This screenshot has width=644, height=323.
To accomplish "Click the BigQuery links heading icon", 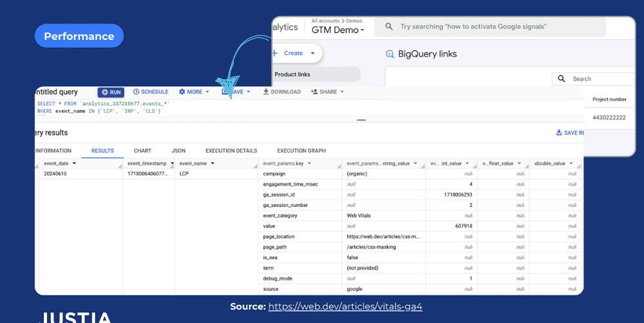I will 390,54.
